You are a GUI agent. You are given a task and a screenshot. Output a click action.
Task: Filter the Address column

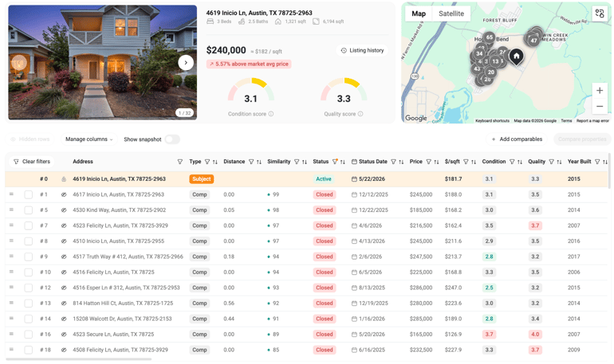(179, 162)
